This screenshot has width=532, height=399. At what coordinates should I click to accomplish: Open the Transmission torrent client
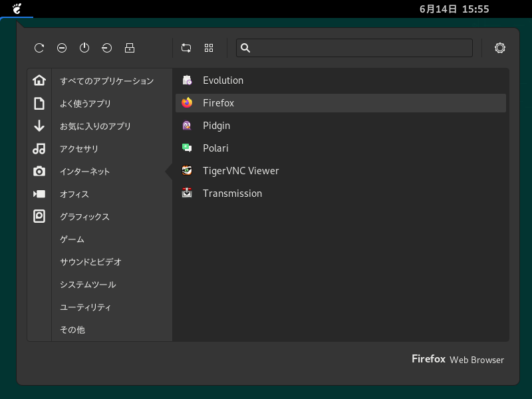point(340,194)
